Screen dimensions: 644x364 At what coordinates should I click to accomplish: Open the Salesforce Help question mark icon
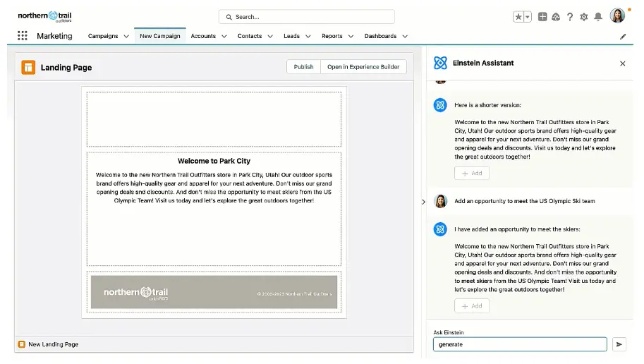pyautogui.click(x=570, y=17)
